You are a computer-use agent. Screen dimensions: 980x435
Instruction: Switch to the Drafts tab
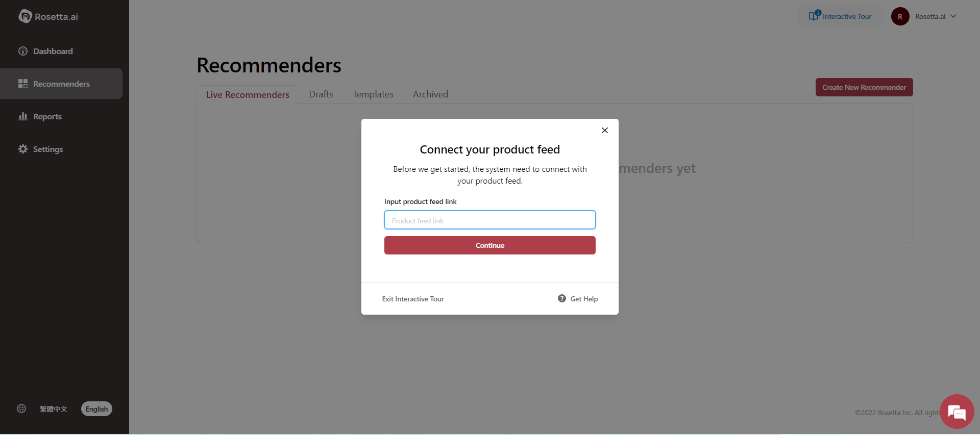(321, 94)
